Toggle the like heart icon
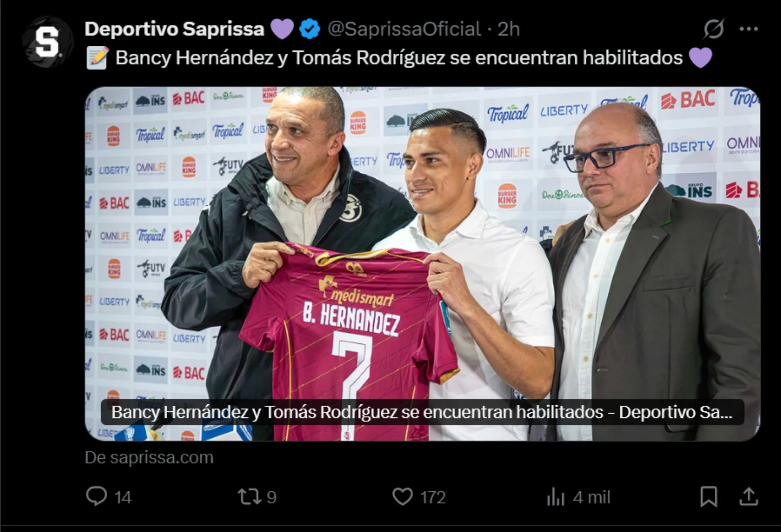 click(x=402, y=497)
